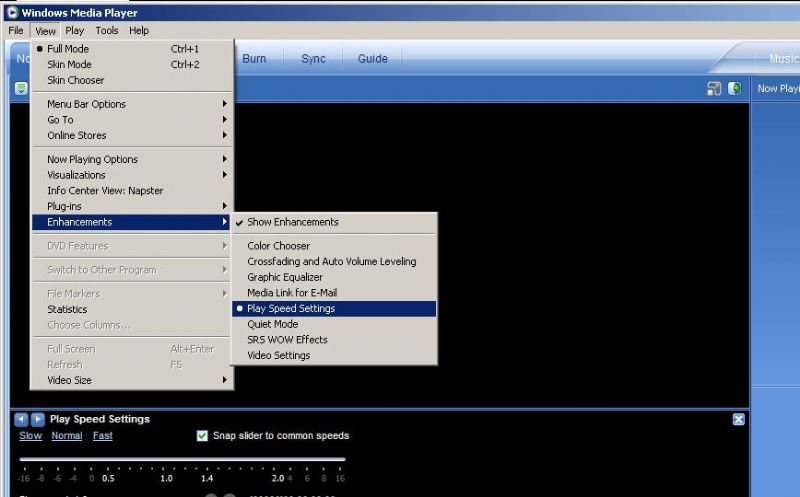This screenshot has width=800, height=497.
Task: Click the 0.5 mark on the speed scale
Action: pos(108,479)
